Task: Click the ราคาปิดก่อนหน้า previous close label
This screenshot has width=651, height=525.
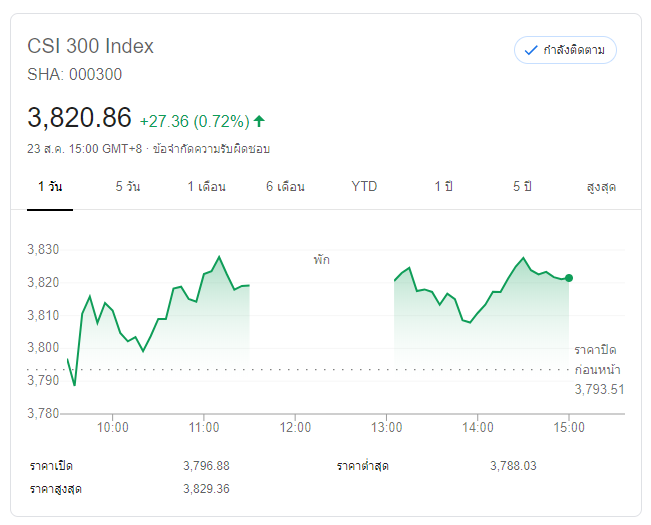Action: click(x=596, y=359)
